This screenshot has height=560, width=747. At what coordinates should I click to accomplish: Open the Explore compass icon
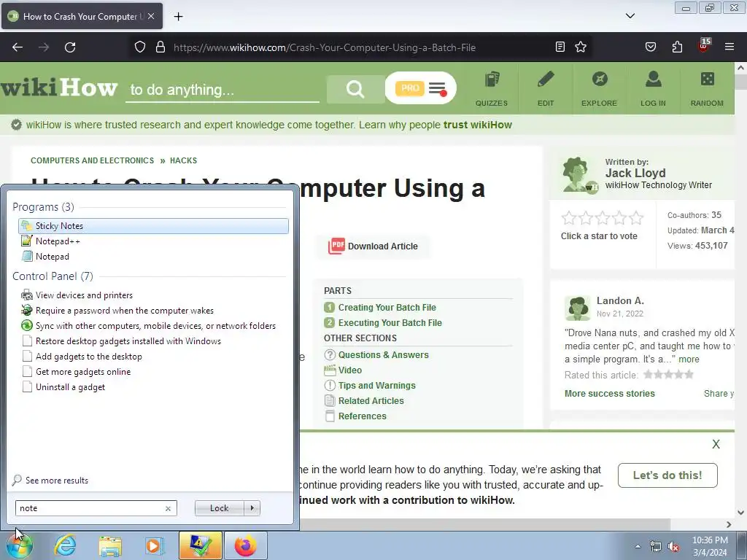[x=600, y=88]
